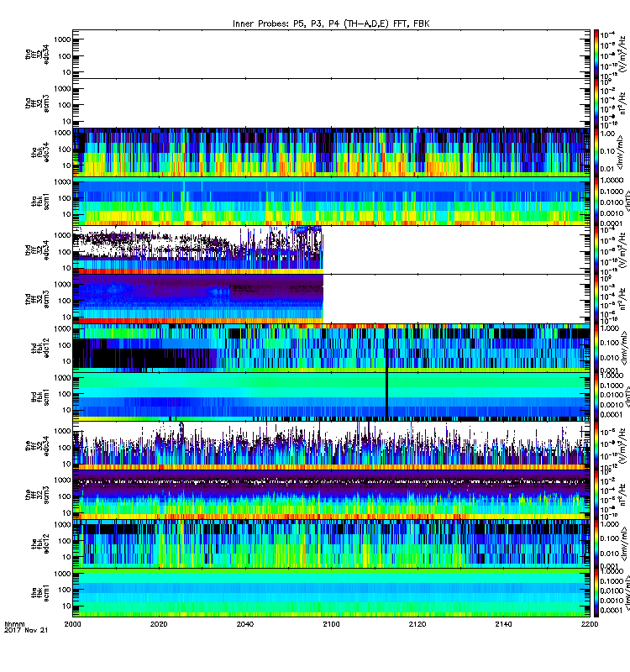Click the '2100' time axis label
The width and height of the screenshot is (630, 672).
pyautogui.click(x=331, y=624)
